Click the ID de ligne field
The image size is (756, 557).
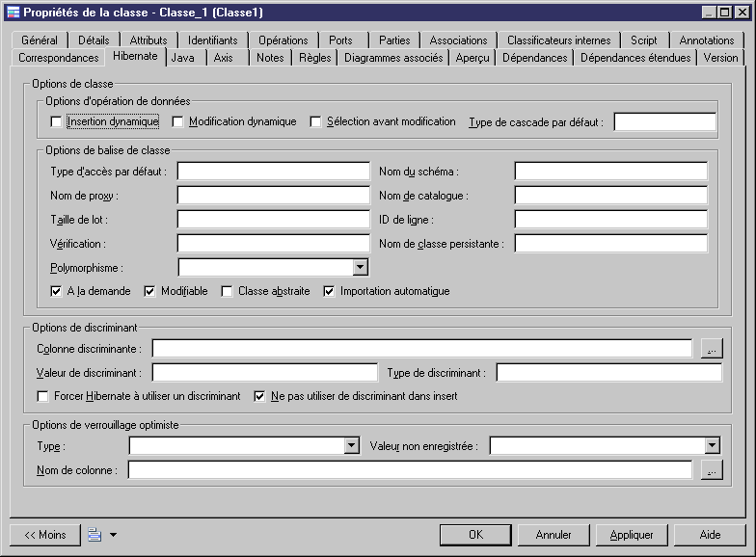611,220
